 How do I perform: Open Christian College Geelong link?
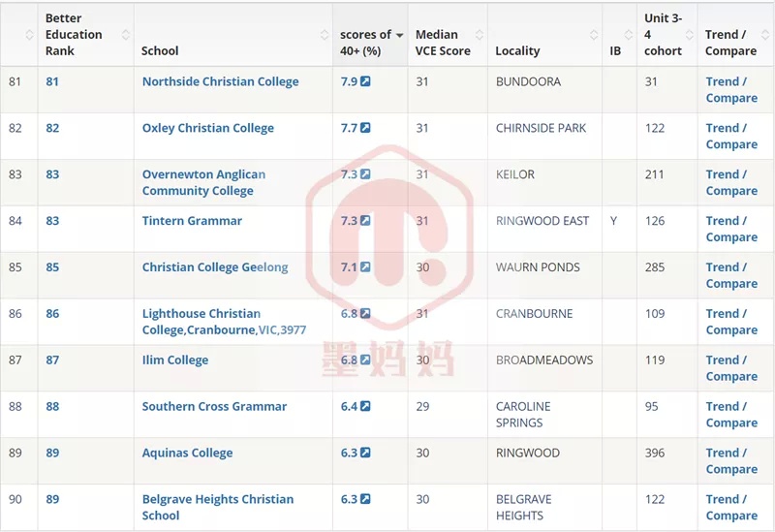tap(215, 267)
